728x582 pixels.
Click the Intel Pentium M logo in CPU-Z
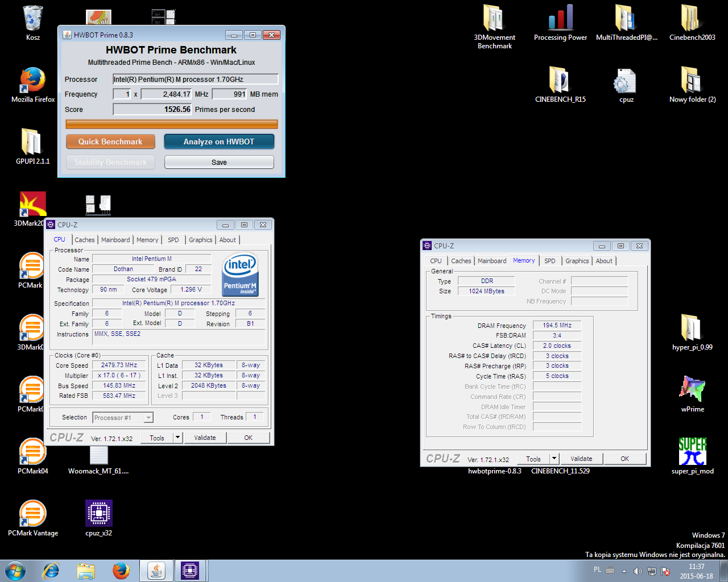tap(240, 275)
